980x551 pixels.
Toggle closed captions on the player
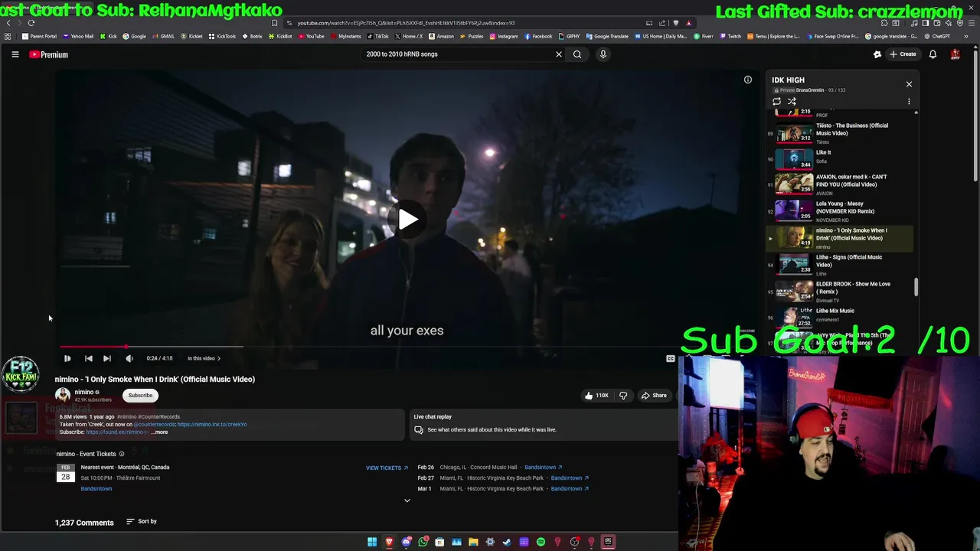pyautogui.click(x=671, y=358)
